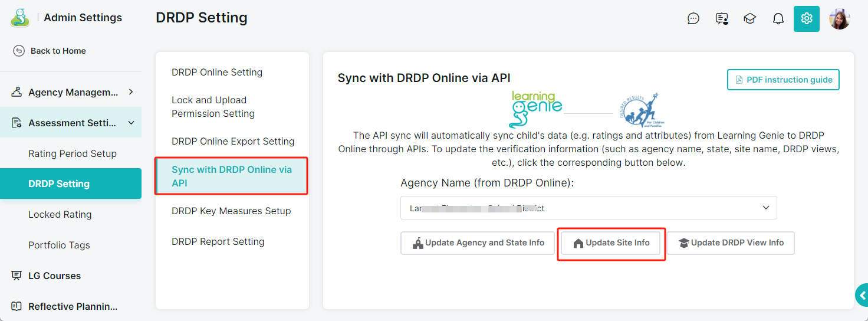Viewport: 868px width, 321px height.
Task: Collapse the Assessment Settings chevron
Action: click(x=131, y=123)
